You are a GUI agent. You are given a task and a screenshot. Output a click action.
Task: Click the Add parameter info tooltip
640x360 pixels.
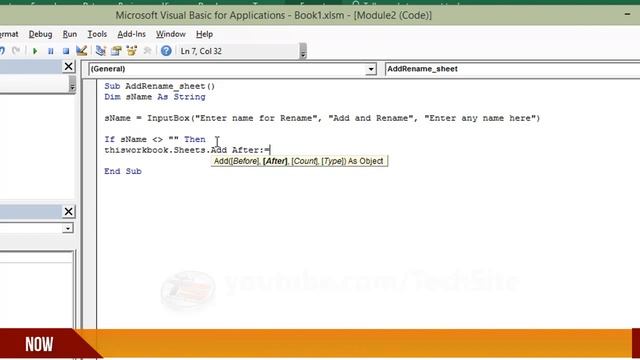tap(299, 161)
